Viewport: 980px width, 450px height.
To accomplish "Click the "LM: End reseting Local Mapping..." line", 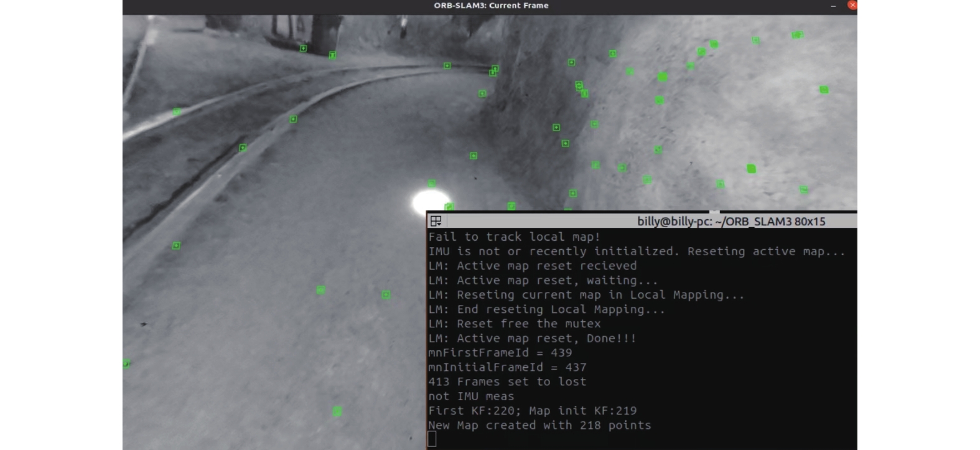I will [546, 309].
